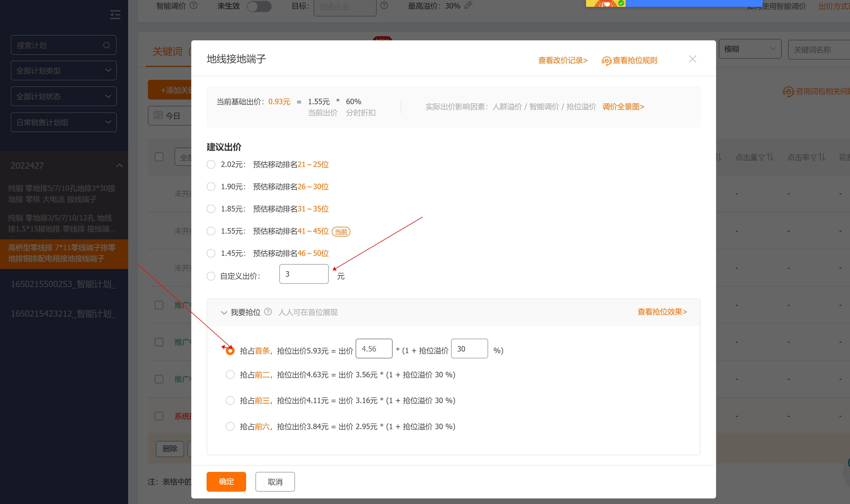Collapse the 2022427 plan group
Screen dimensions: 850x504
click(119, 165)
